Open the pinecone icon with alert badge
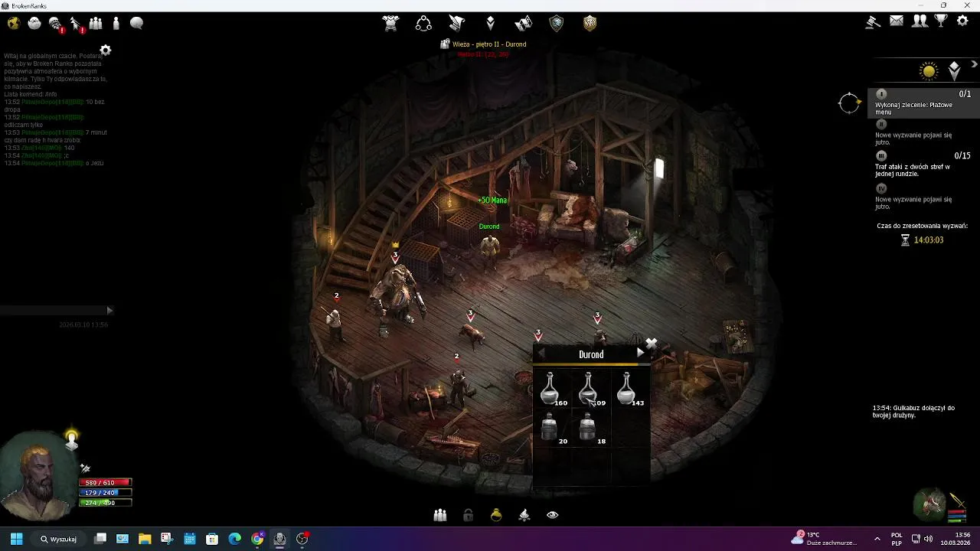The image size is (980, 551). (55, 24)
